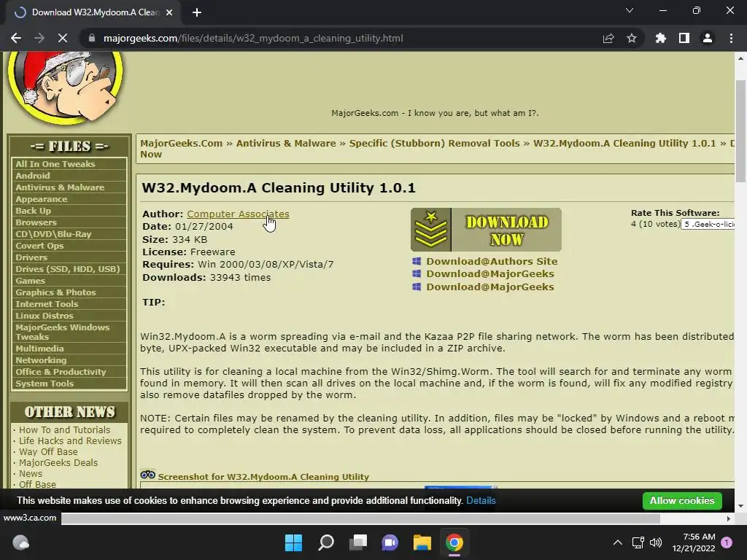Click MajorGeeks.Com breadcrumb
The height and width of the screenshot is (560, 747).
click(181, 144)
